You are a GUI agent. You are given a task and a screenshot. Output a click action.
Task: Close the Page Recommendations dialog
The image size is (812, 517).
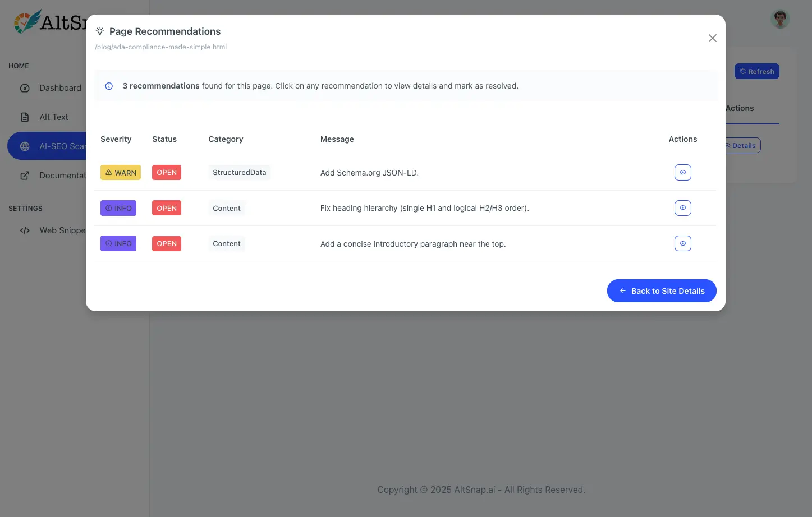tap(712, 38)
